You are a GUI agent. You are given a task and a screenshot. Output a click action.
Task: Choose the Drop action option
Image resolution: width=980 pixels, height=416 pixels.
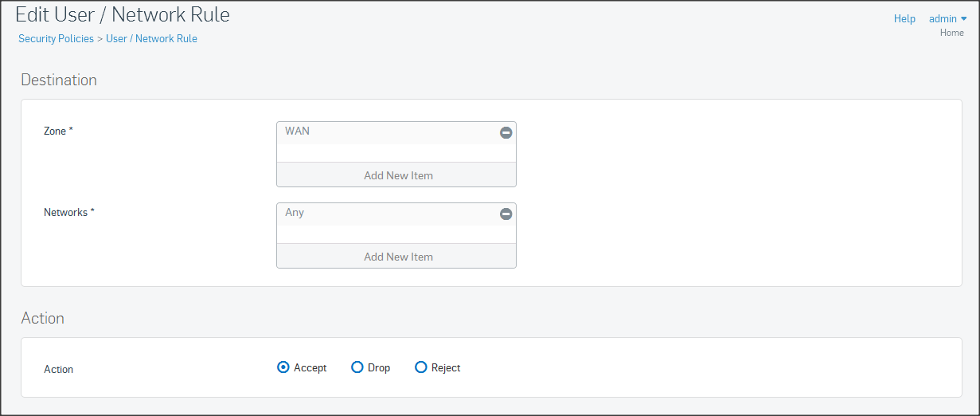tap(357, 367)
